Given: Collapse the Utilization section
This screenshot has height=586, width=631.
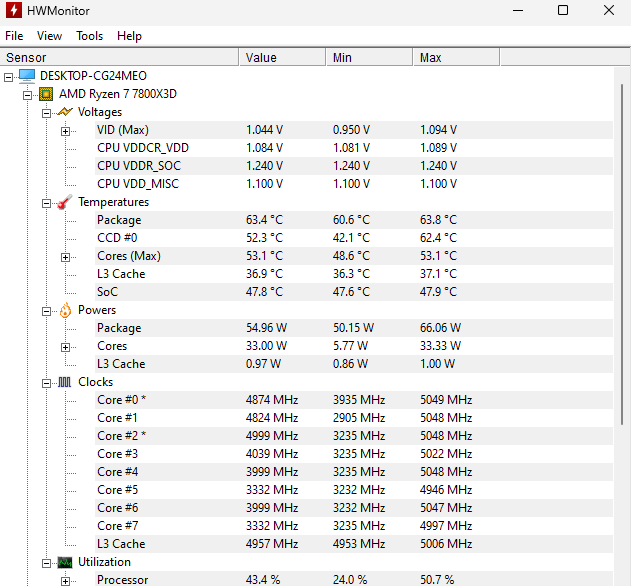Looking at the screenshot, I should [x=46, y=563].
